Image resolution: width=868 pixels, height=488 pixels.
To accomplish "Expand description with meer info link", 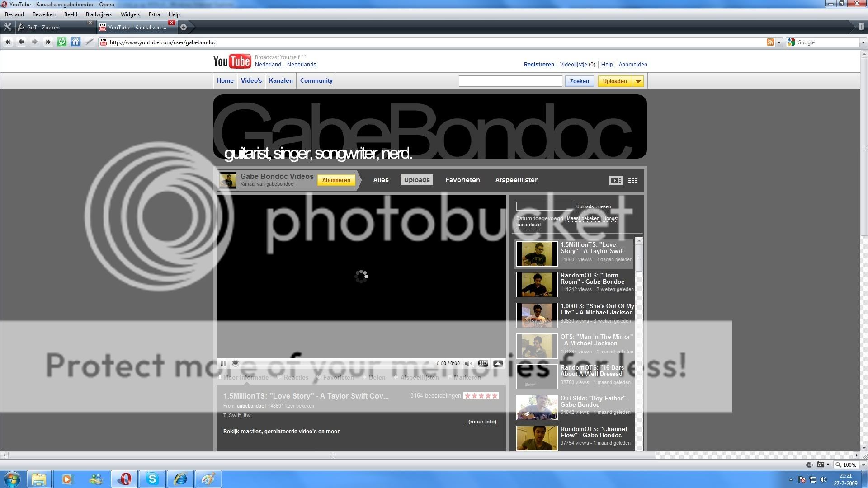I will click(x=482, y=422).
